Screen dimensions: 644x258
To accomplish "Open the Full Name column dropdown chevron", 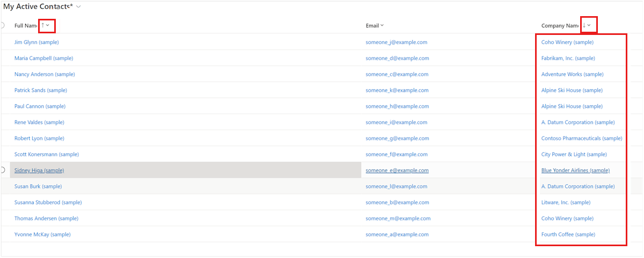I will click(x=48, y=25).
